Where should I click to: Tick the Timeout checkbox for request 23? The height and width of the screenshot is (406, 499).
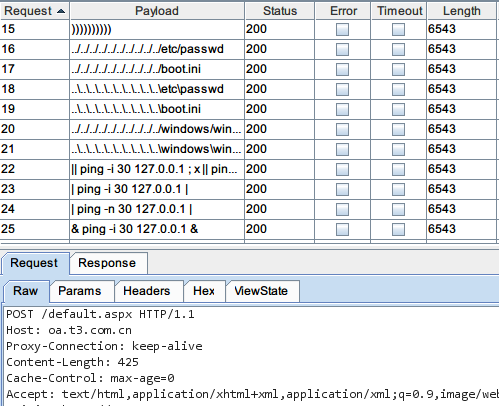point(398,189)
